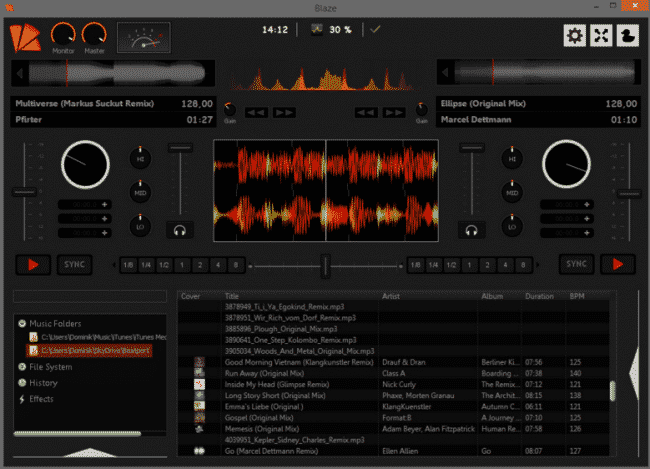Viewport: 650px width, 469px height.
Task: Click the crossfader slider handle
Action: click(324, 265)
